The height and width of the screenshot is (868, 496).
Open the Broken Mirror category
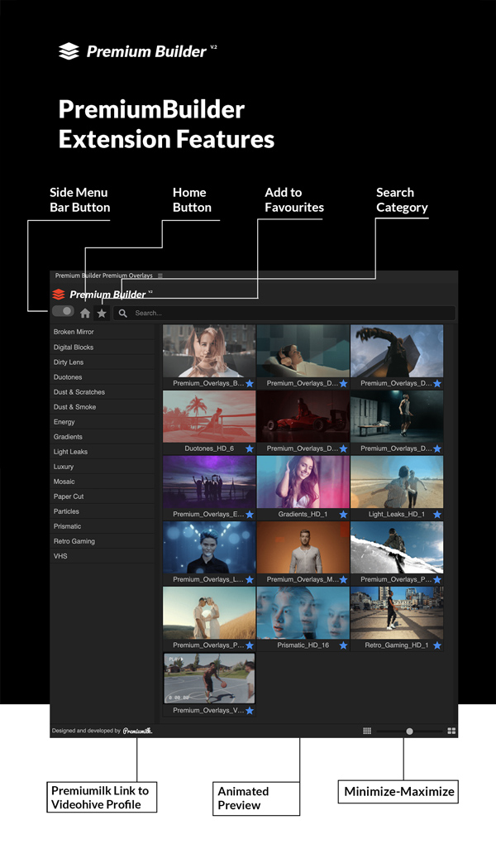click(103, 332)
